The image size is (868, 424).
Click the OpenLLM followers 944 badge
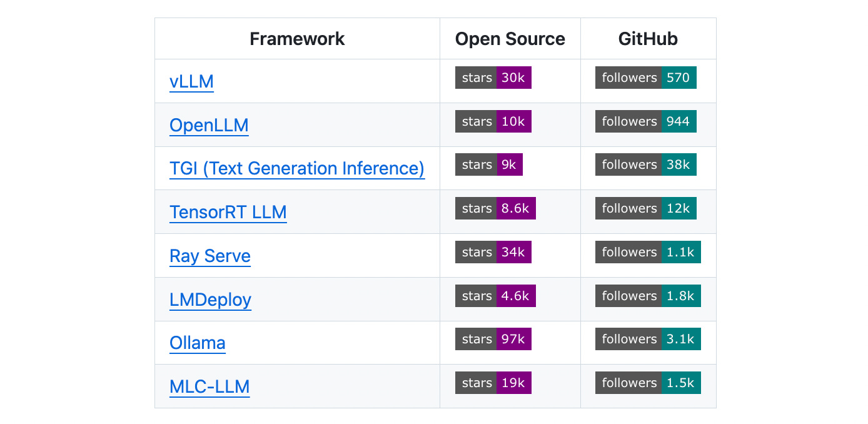pos(646,121)
